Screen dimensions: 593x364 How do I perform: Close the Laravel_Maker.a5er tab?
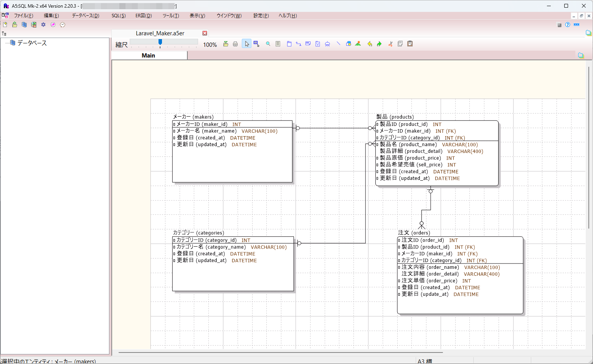(x=205, y=33)
